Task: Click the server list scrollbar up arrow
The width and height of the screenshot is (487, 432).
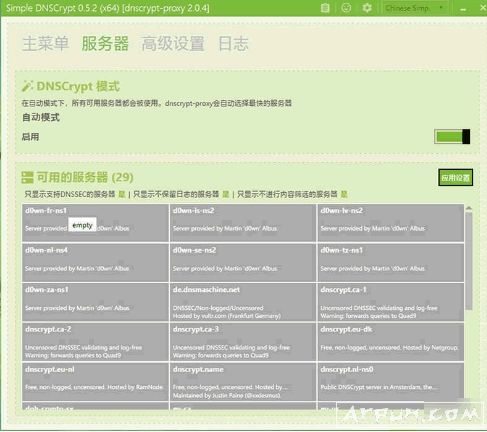Action: tap(469, 209)
